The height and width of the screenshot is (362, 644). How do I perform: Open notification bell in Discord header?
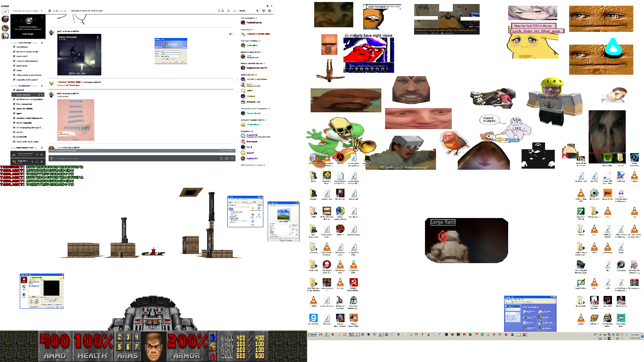[223, 11]
